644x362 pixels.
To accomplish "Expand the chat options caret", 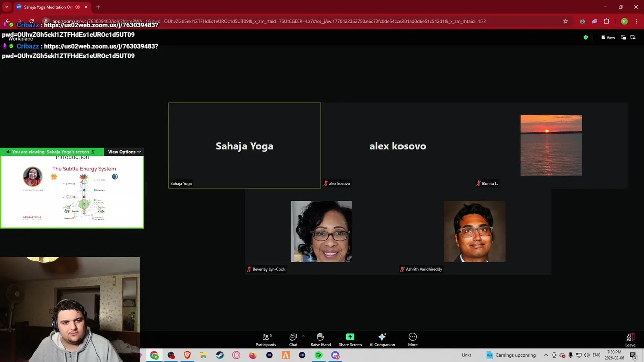I will (x=303, y=335).
